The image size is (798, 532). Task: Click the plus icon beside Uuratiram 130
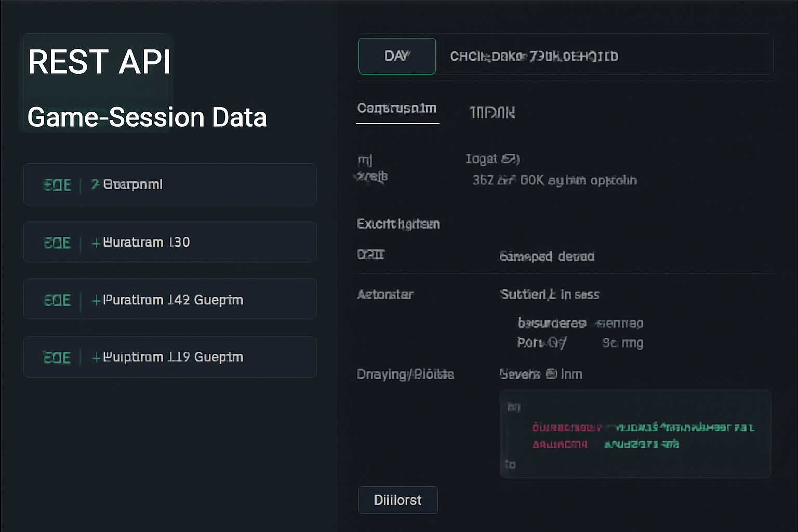point(96,243)
